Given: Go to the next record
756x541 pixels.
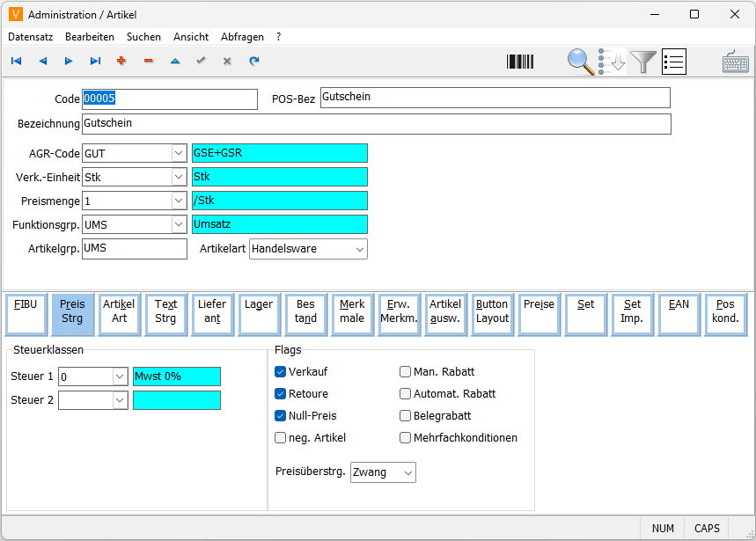Looking at the screenshot, I should pos(69,62).
